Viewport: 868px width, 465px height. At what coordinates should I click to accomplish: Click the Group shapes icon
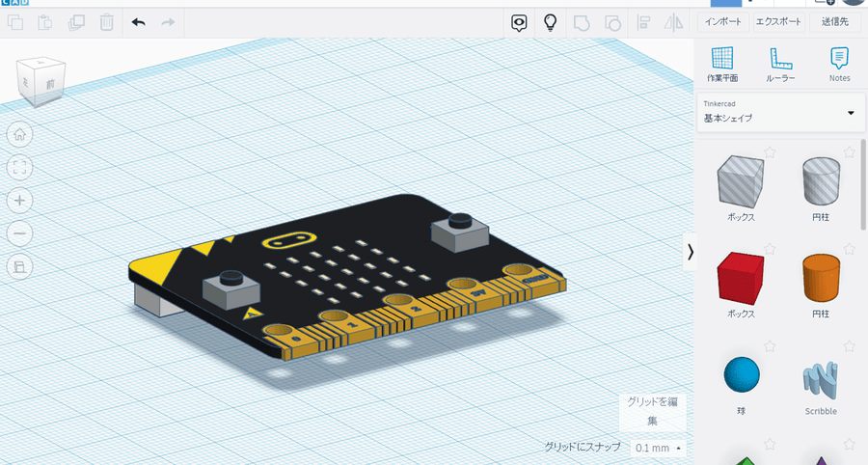(x=582, y=23)
